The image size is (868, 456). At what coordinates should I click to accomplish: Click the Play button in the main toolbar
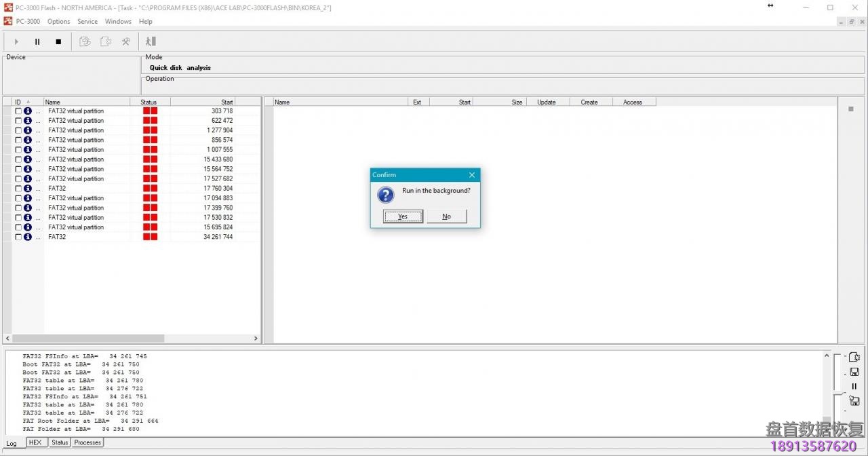(x=16, y=41)
